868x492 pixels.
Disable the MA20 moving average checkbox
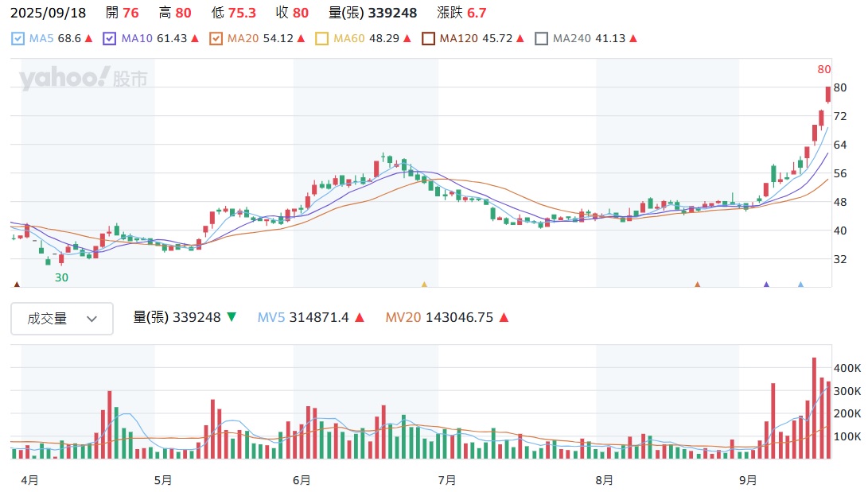216,38
